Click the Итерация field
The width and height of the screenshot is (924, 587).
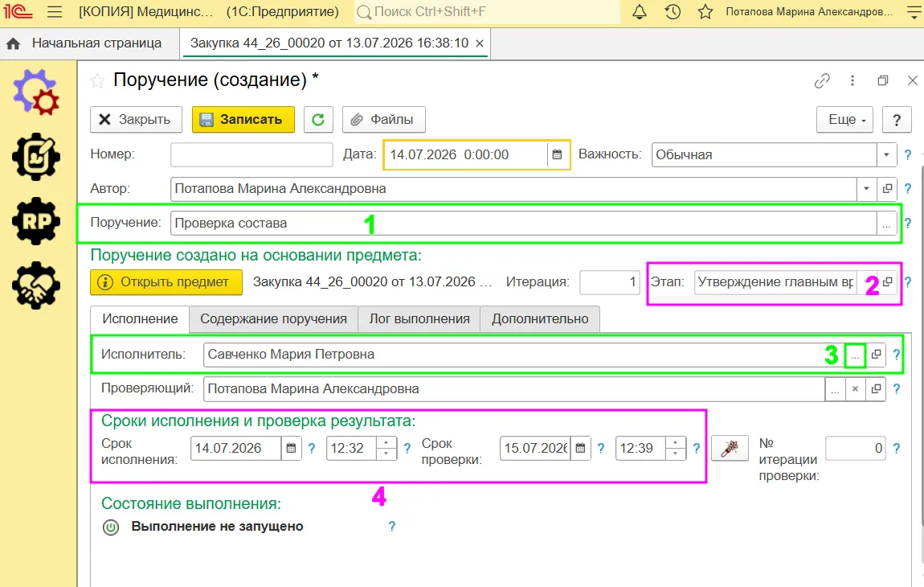click(x=610, y=282)
